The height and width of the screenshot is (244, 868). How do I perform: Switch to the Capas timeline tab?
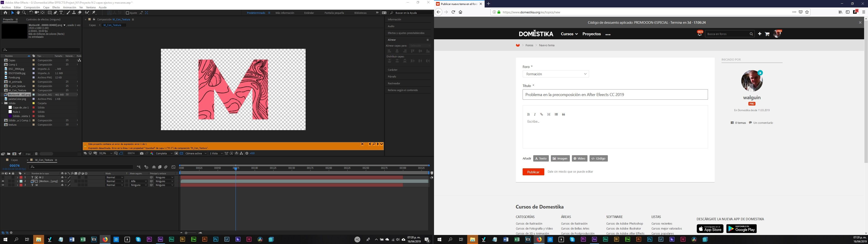click(14, 160)
